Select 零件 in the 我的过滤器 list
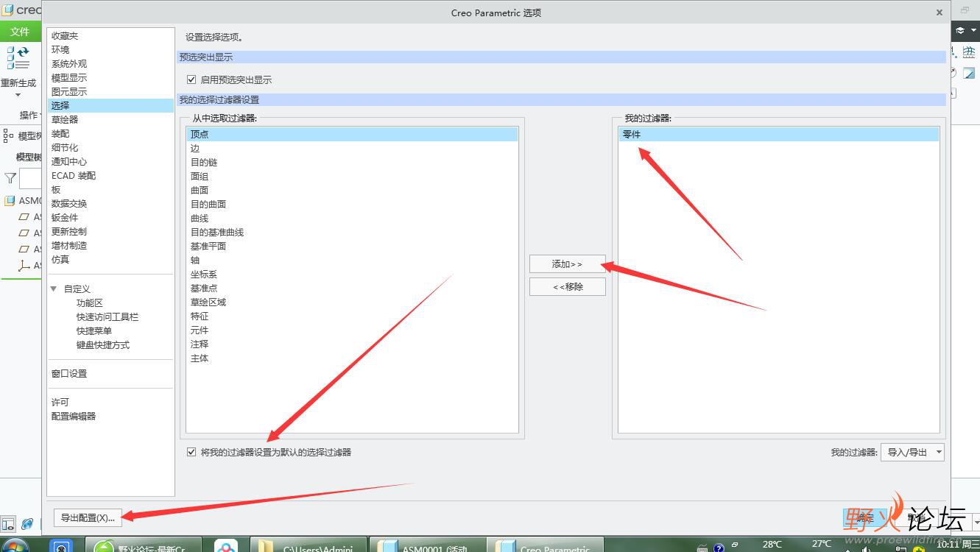 pyautogui.click(x=778, y=134)
